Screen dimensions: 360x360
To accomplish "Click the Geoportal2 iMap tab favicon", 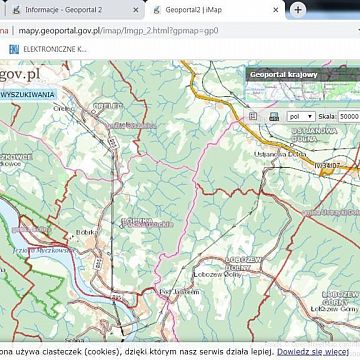I will pos(156,10).
